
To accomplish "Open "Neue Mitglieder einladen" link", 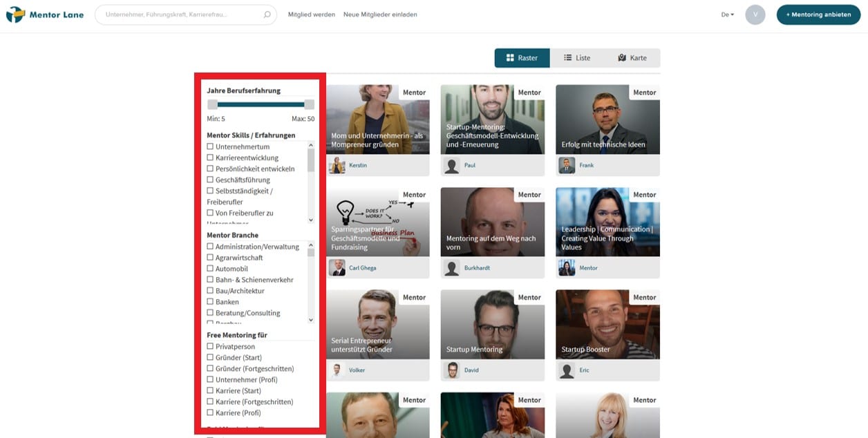I will coord(380,15).
